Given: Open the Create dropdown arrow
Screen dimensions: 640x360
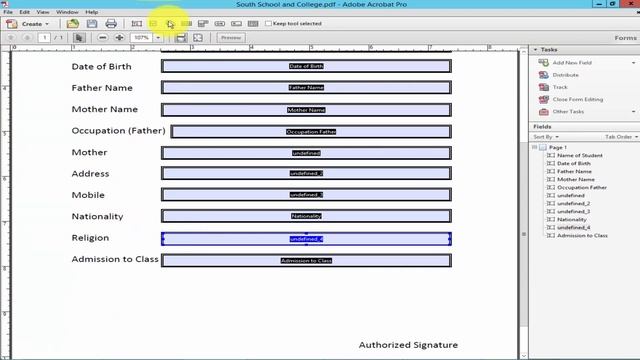Looking at the screenshot, I should tap(47, 24).
